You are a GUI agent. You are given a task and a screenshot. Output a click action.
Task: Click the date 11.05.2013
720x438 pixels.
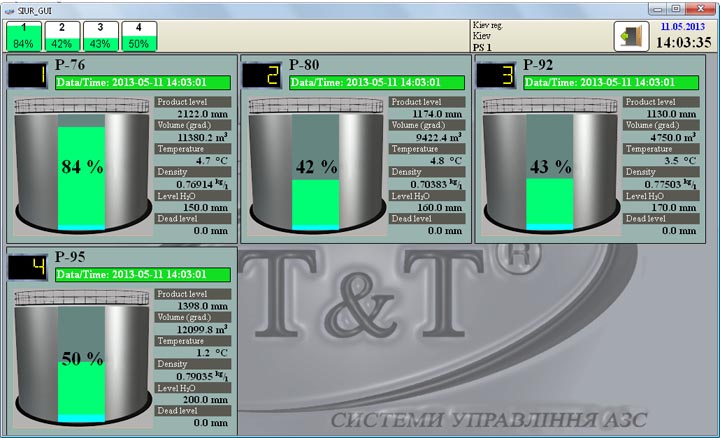pos(682,26)
